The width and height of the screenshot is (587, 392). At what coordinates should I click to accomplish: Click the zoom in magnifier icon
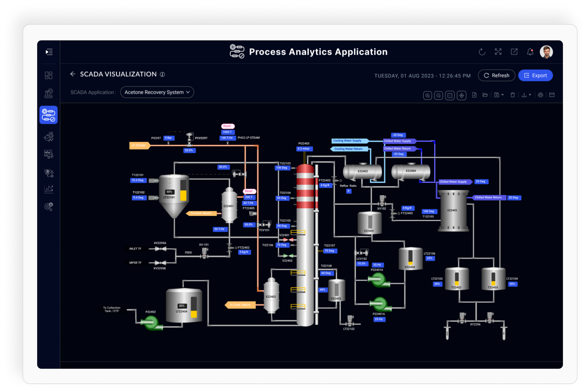[x=427, y=96]
